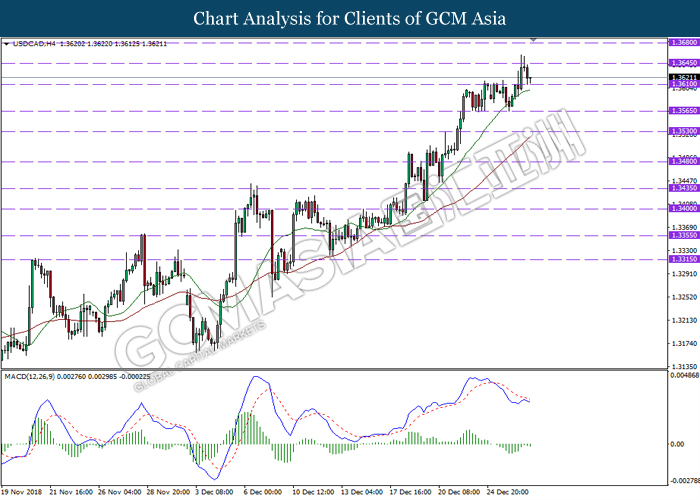Screen dimensions: 700x500
Task: Click the USDCAD,H4 symbol label
Action: point(34,44)
